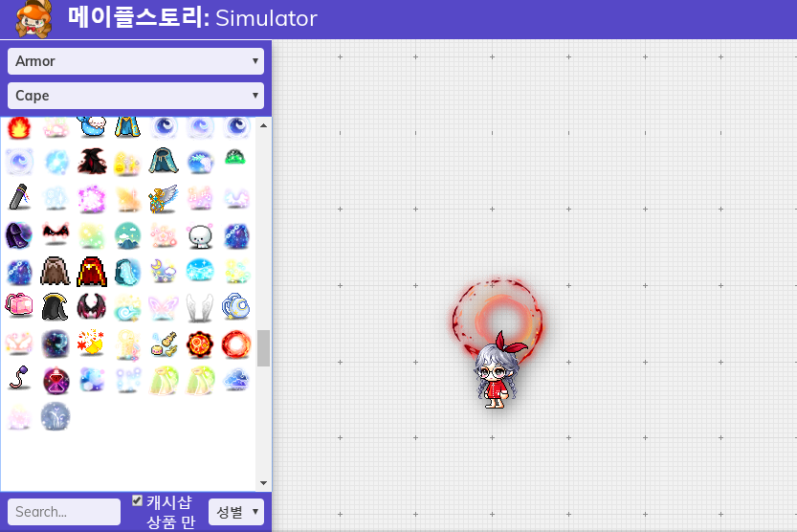Click the item list scroll-up arrow

(x=263, y=125)
